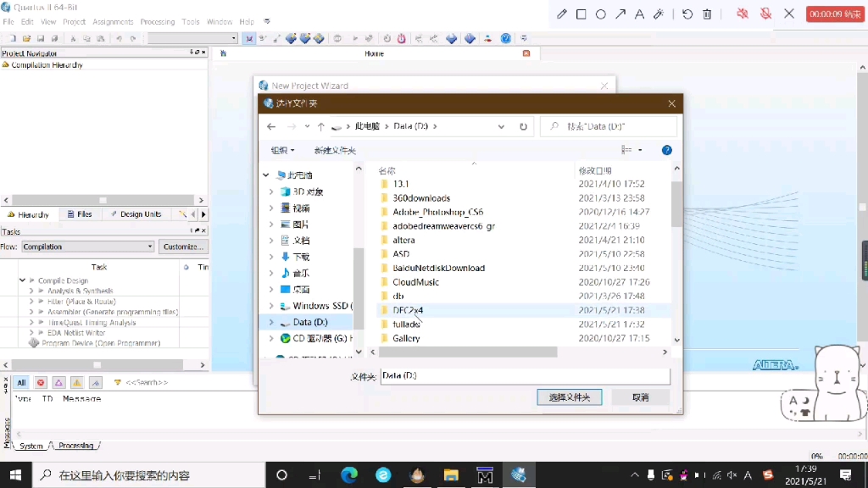
Task: Click the error filter icon in Messages panel
Action: point(40,382)
